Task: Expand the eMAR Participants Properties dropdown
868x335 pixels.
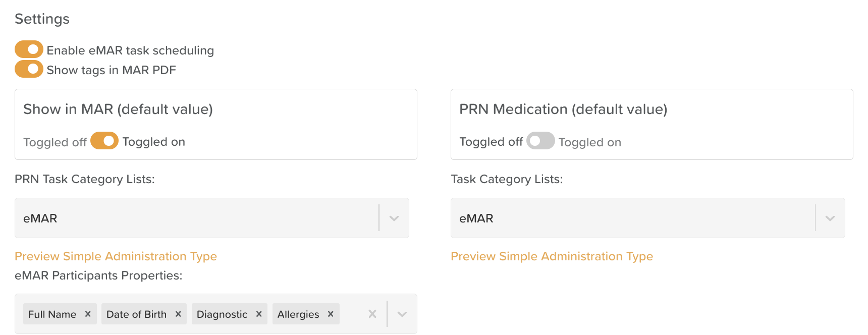Action: [402, 314]
